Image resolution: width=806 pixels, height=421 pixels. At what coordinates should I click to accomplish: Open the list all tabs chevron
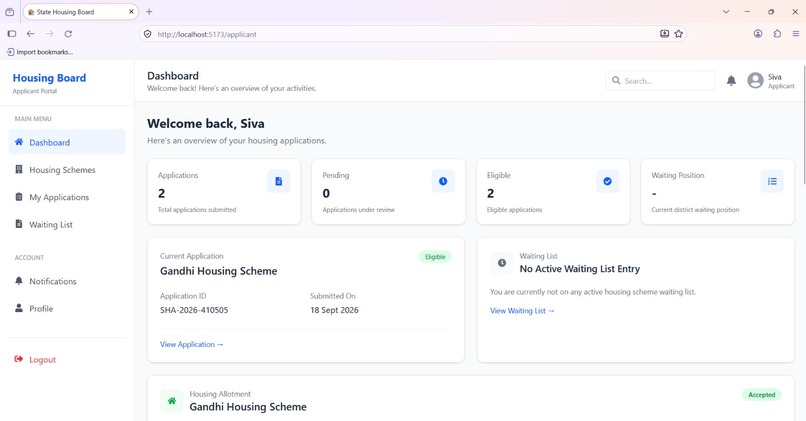pos(726,12)
